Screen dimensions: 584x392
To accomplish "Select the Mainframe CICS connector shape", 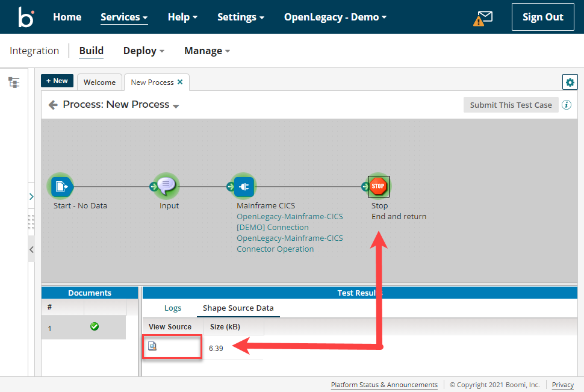I will point(244,186).
